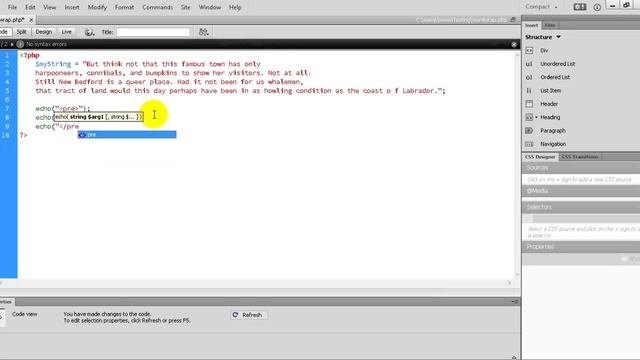Expand the Heading options arrow
Screen dimensions: 640x360
[536, 118]
